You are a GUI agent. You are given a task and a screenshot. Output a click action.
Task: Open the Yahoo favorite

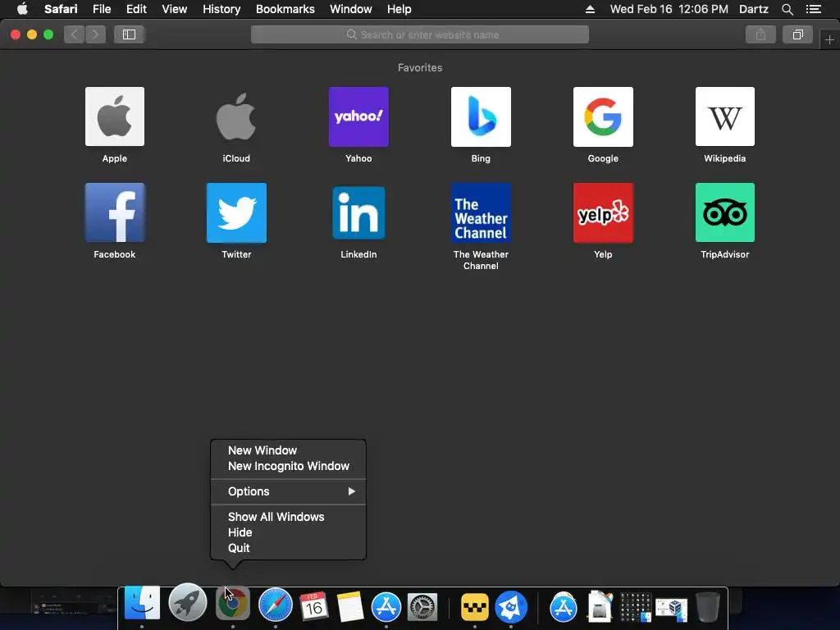pos(358,116)
